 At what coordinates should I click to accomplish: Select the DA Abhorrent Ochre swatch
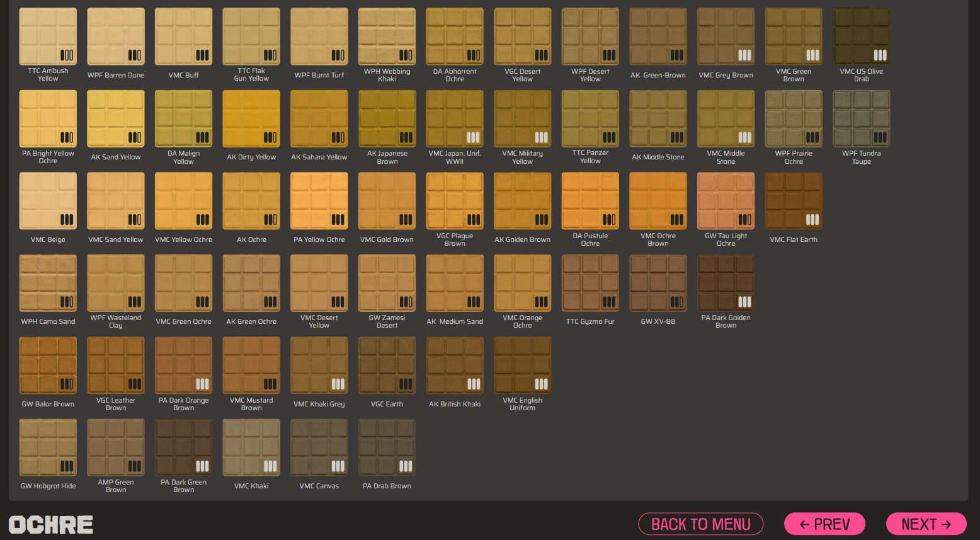coord(455,37)
